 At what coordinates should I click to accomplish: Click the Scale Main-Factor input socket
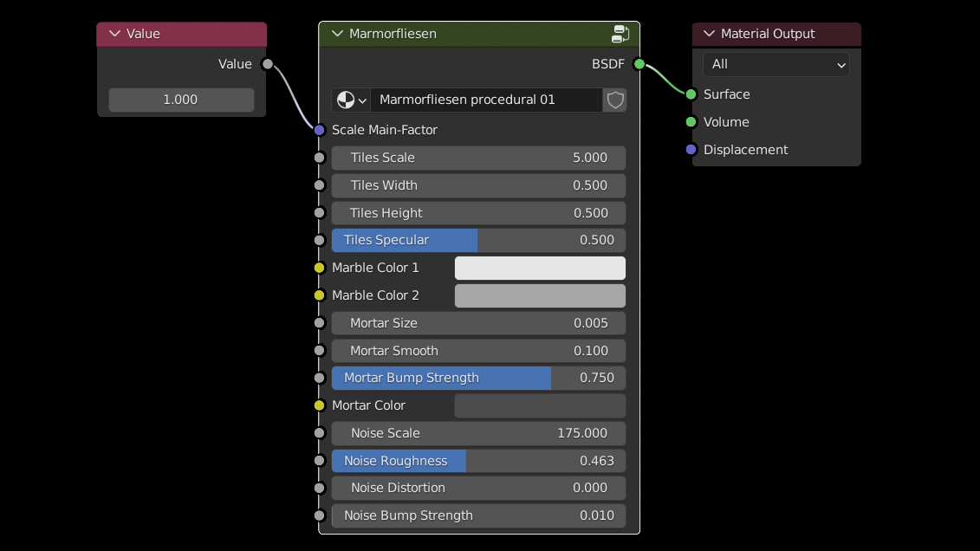tap(319, 130)
